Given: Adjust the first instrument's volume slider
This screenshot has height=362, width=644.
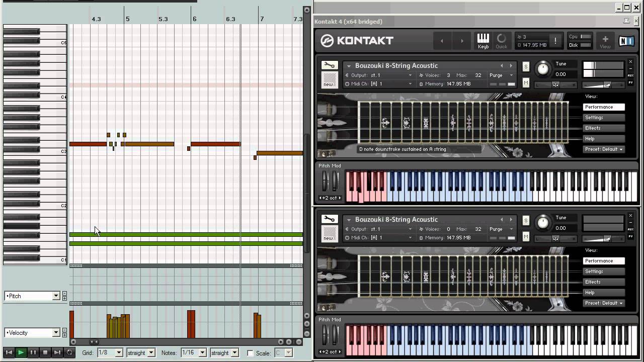Looking at the screenshot, I should coord(603,85).
